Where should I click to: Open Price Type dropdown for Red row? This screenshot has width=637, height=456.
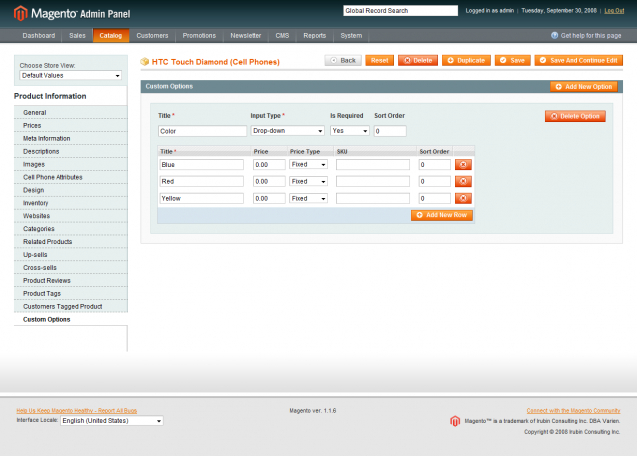(308, 181)
